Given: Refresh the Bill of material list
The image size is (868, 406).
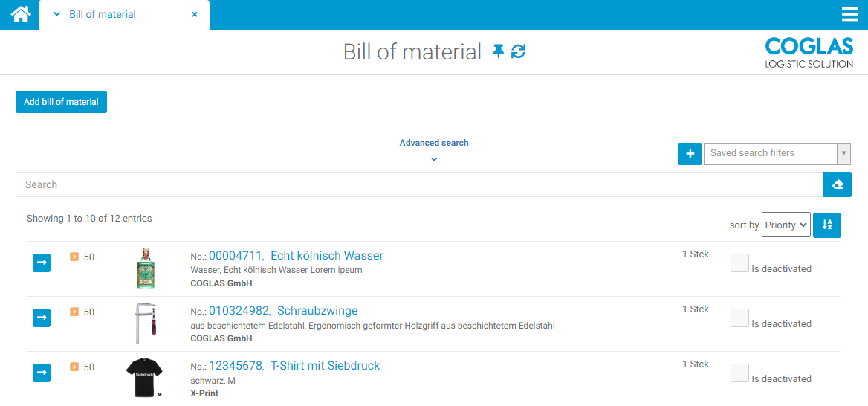Looking at the screenshot, I should pos(519,51).
